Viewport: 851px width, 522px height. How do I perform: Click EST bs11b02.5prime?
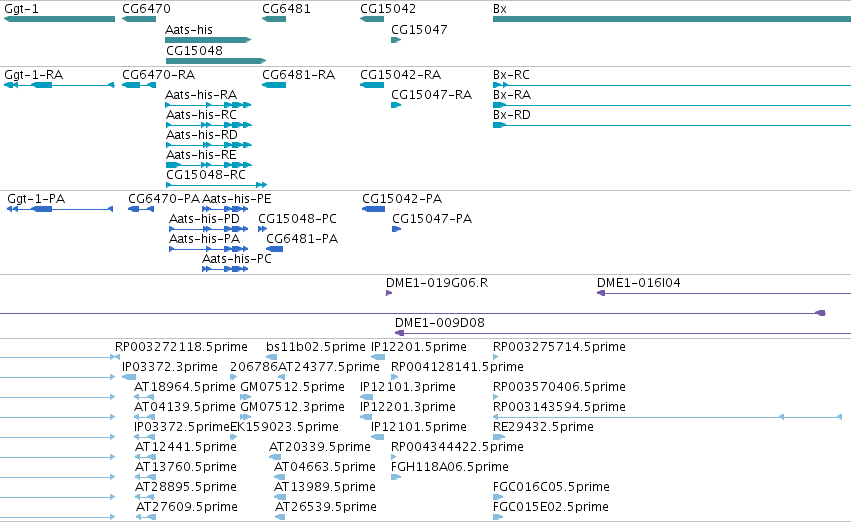point(315,347)
